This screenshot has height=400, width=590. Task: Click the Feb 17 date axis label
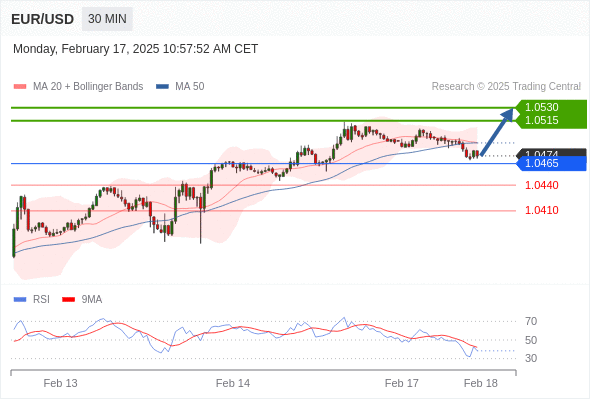[401, 383]
